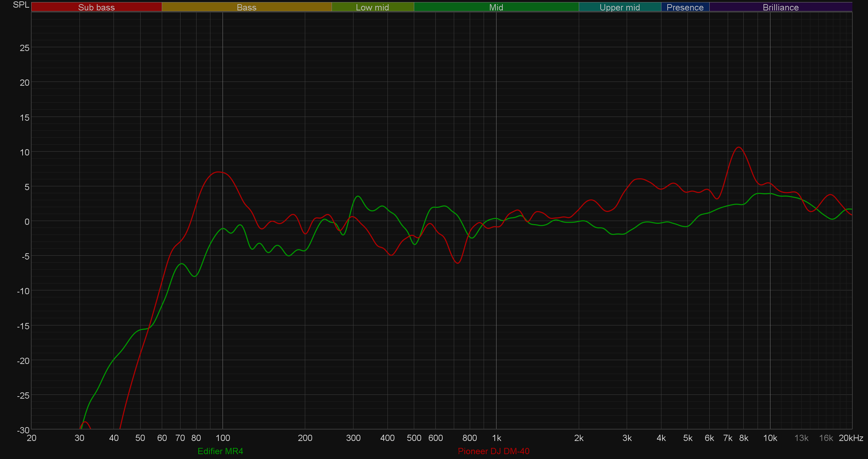
Task: Click the red curve bass hump at 100
Action: 218,172
